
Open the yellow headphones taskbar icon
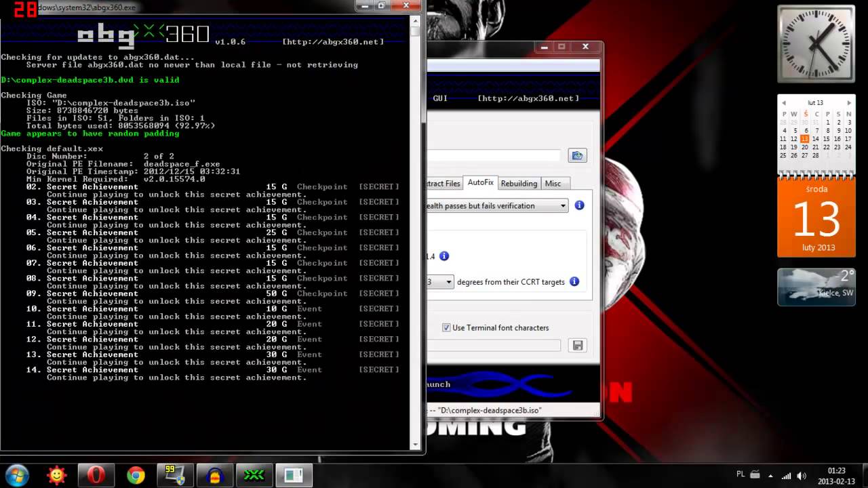pyautogui.click(x=214, y=476)
